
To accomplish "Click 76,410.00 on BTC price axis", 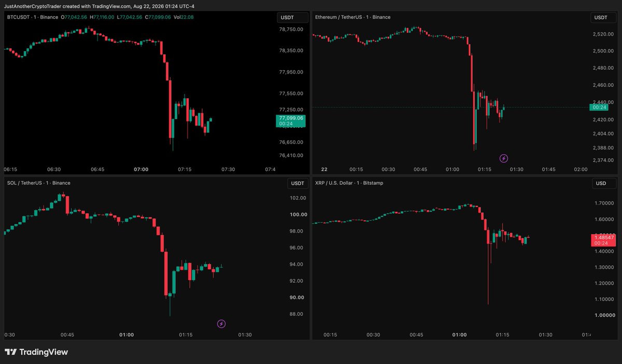I will pyautogui.click(x=291, y=155).
